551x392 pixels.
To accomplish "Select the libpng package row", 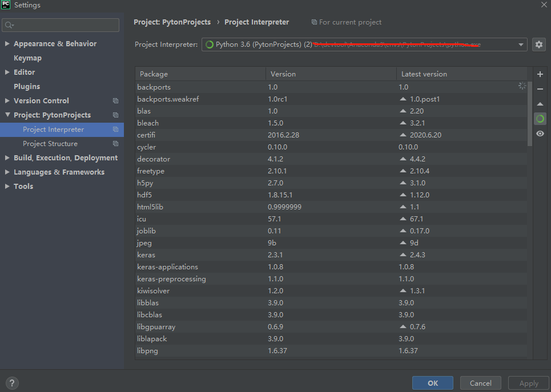I will (x=331, y=350).
